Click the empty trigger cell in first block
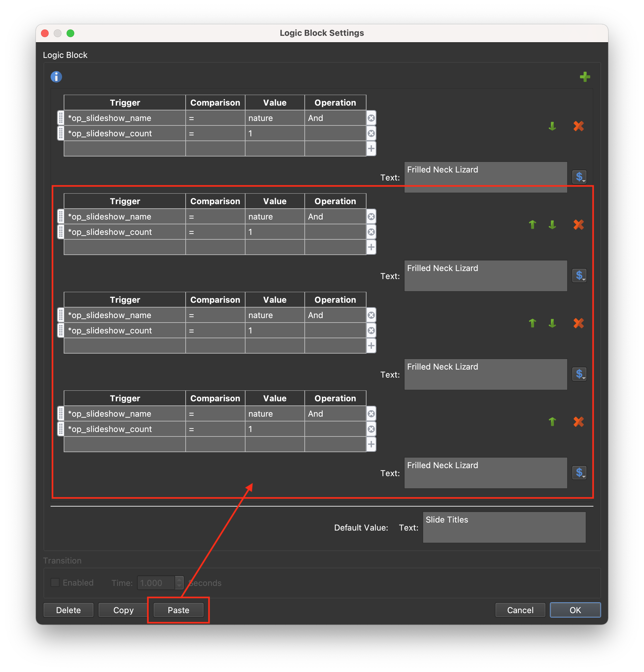 coord(125,148)
